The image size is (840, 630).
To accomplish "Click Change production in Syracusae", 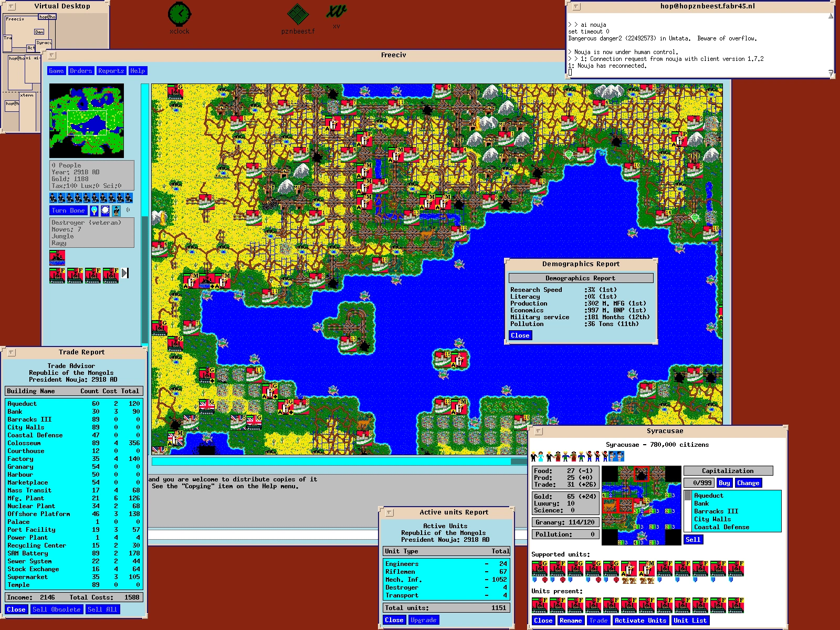I will click(748, 483).
